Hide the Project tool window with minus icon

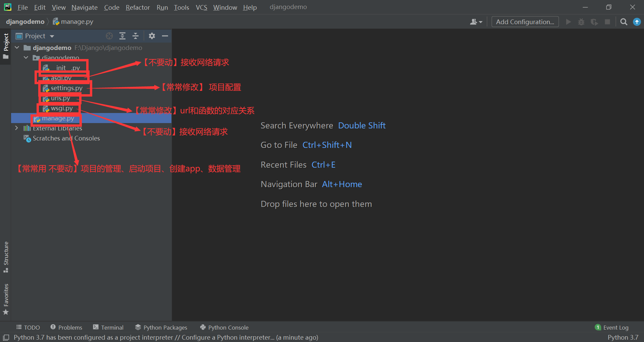165,36
